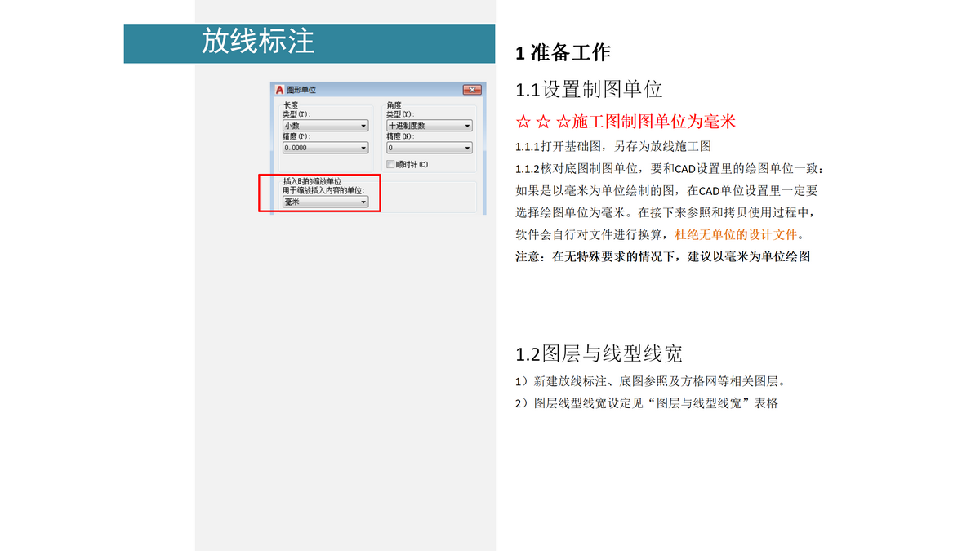The height and width of the screenshot is (551, 980).
Task: Open the 角度 精度 dropdown showing 0
Action: point(429,147)
